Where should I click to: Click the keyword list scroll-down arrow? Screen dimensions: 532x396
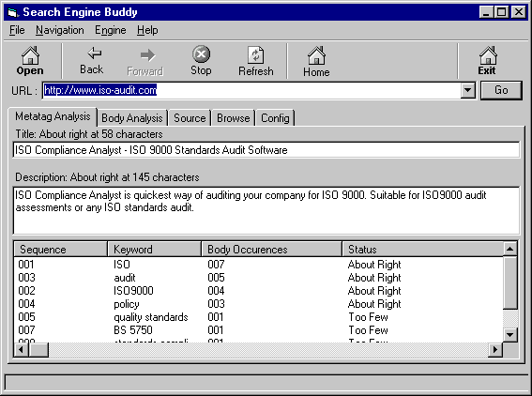[509, 335]
